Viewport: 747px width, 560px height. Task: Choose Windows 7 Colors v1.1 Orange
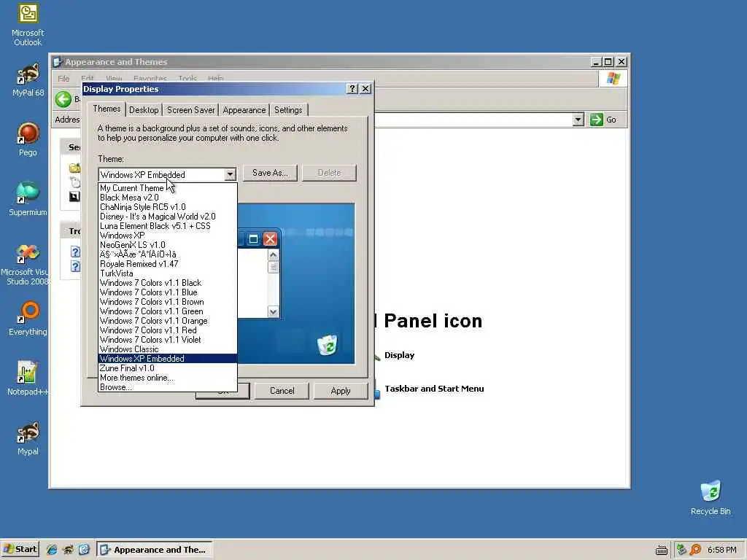pos(168,321)
